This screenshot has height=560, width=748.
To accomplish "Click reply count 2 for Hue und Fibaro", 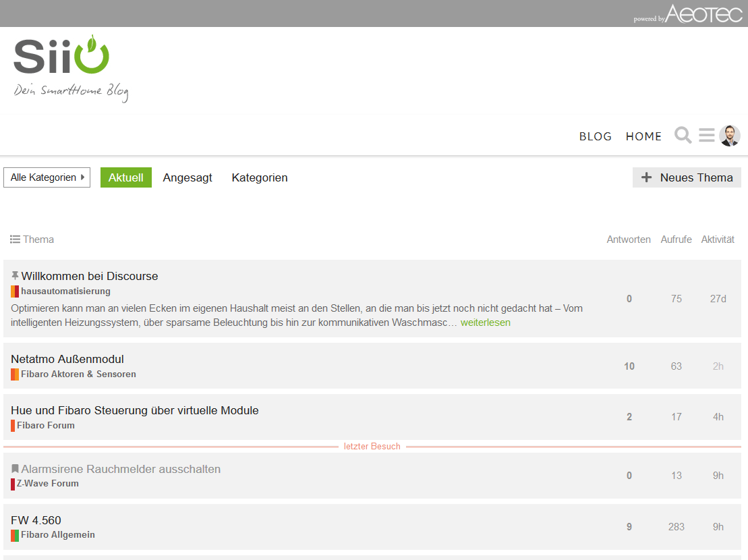I will [629, 417].
